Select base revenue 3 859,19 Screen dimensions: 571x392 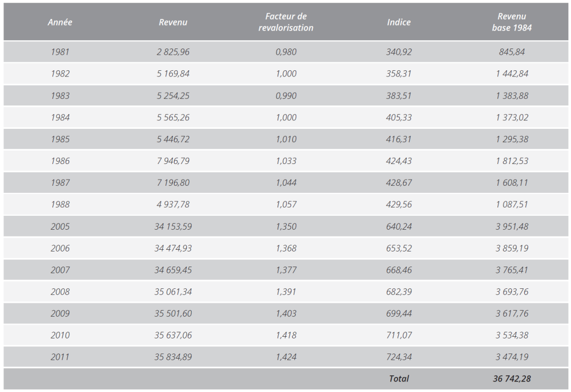512,248
